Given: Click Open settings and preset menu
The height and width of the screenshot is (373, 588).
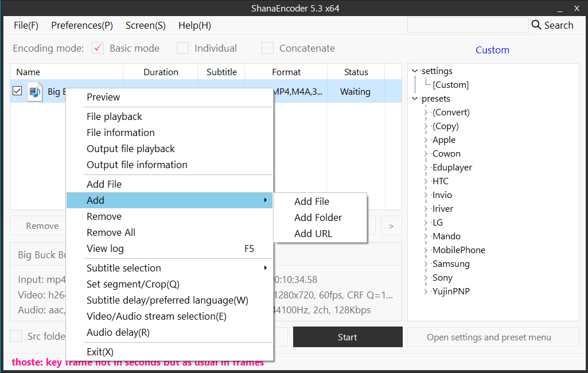Looking at the screenshot, I should [x=489, y=337].
